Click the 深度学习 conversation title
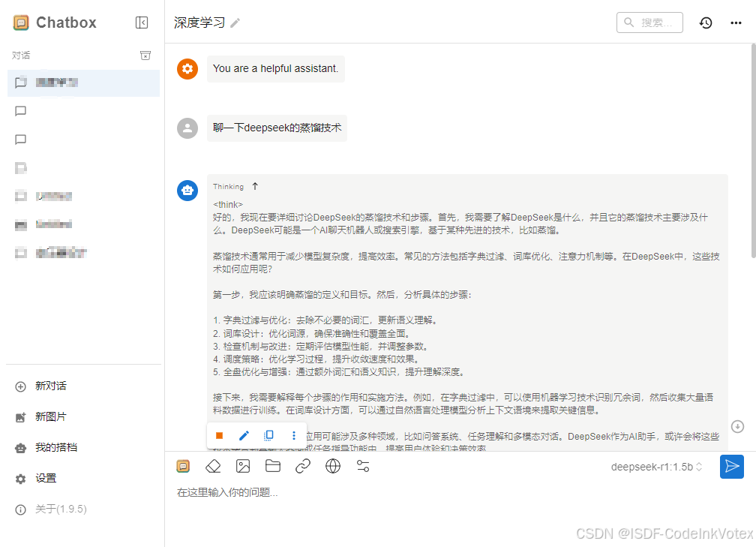Image resolution: width=756 pixels, height=547 pixels. tap(199, 23)
